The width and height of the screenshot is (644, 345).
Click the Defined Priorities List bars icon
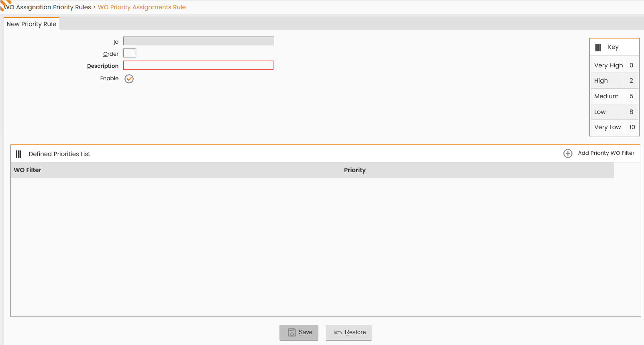pos(18,154)
